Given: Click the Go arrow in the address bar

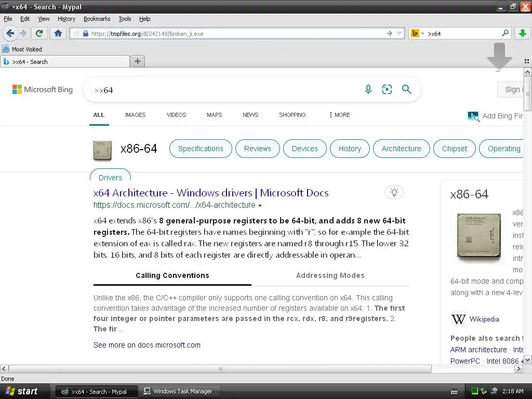Looking at the screenshot, I should 390,33.
